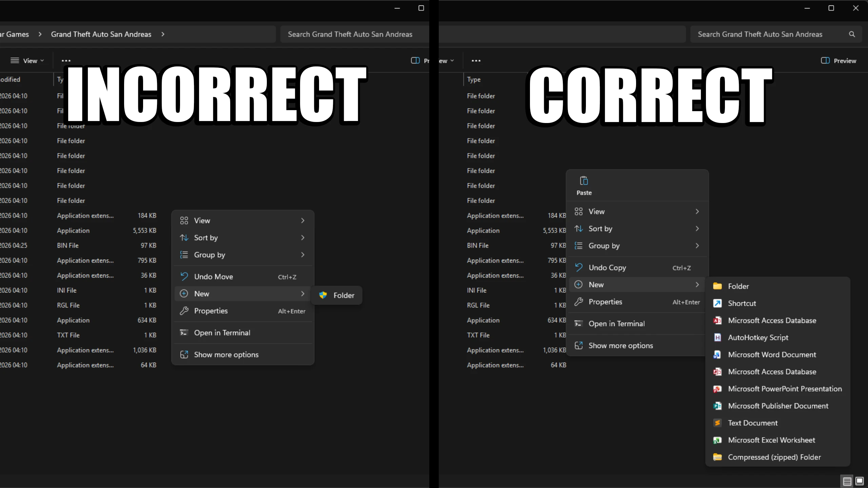Screen dimensions: 868x488
Task: Choose Microsoft PowerPoint Presentation entry
Action: 785,389
